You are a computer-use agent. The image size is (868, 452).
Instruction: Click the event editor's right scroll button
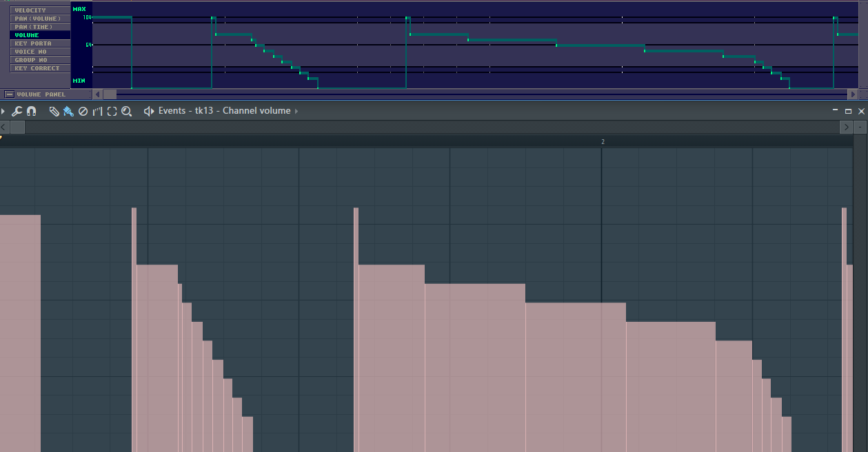[x=847, y=127]
